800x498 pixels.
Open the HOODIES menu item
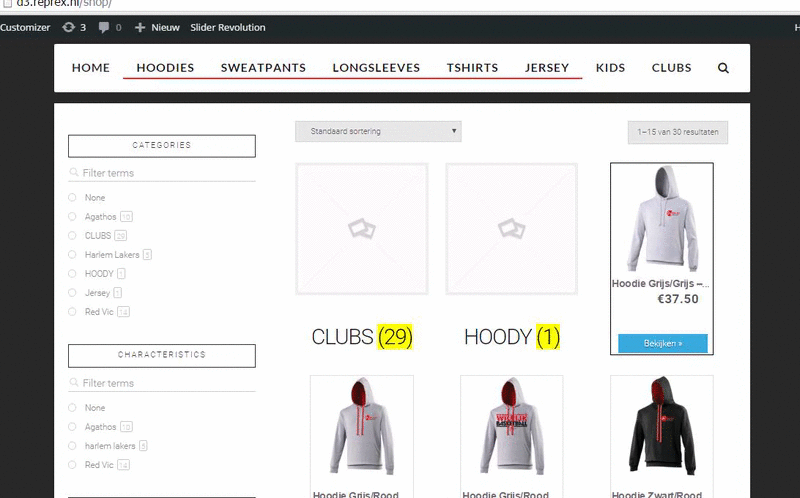pyautogui.click(x=165, y=68)
